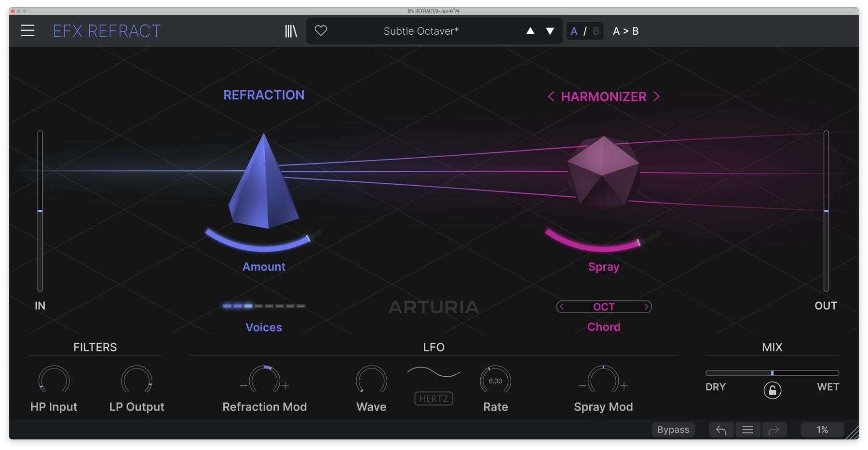Set voice count on the Voices segments
Viewport: 868px width, 450px height.
click(x=264, y=305)
